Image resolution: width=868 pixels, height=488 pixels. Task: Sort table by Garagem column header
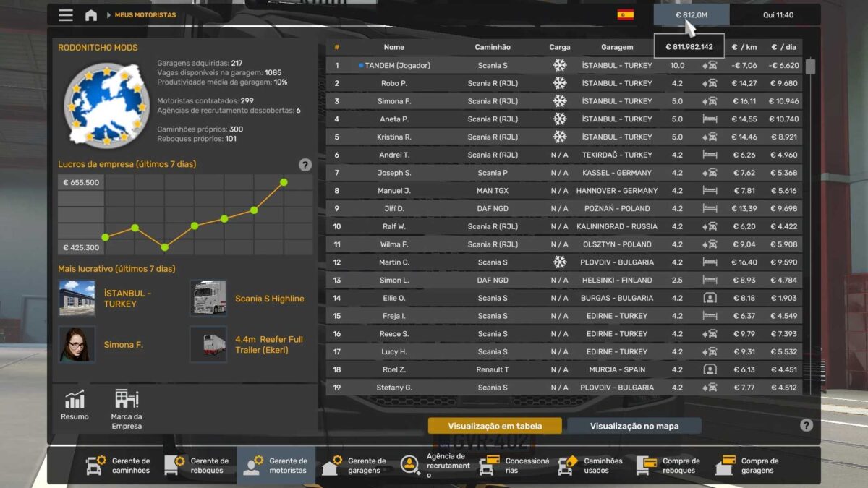tap(617, 47)
